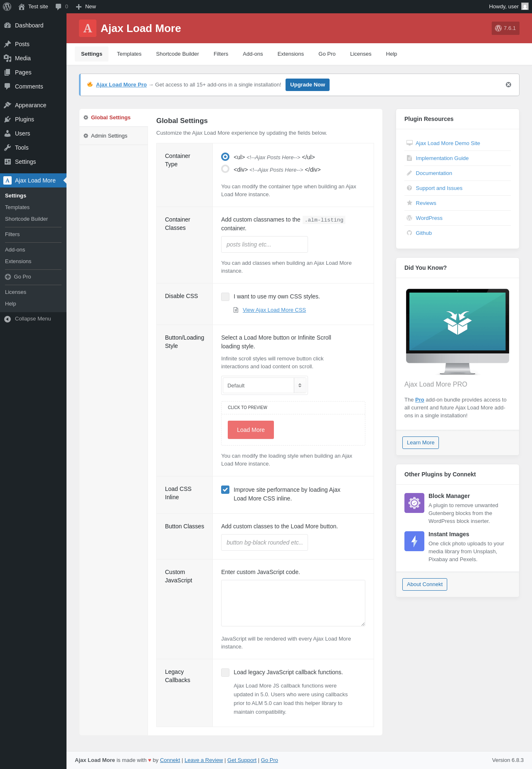
Task: Open the Button/Loading Style dropdown
Action: (x=264, y=385)
